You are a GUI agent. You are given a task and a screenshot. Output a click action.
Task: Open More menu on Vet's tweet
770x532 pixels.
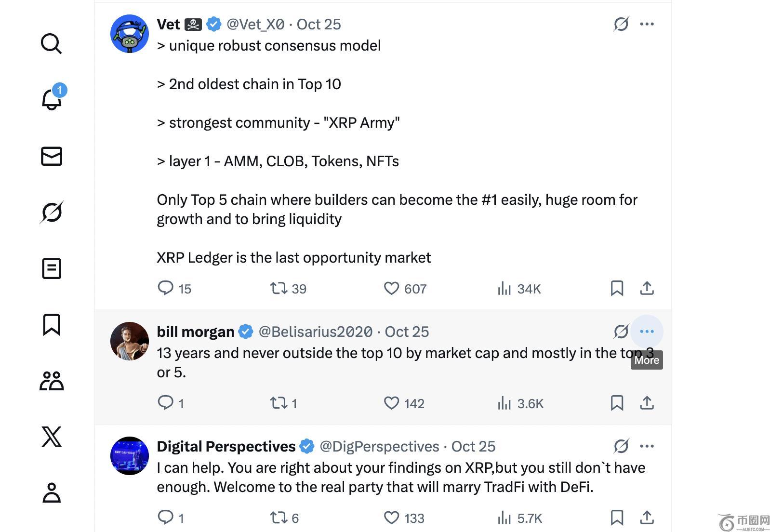coord(647,24)
